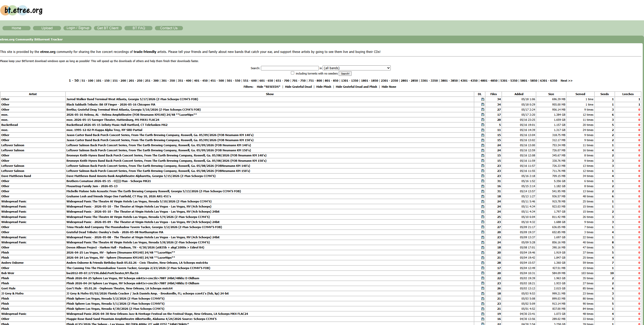Download Mousetrap Family Jam torrent file
Screen dimensions: 644x325
(x=483, y=186)
